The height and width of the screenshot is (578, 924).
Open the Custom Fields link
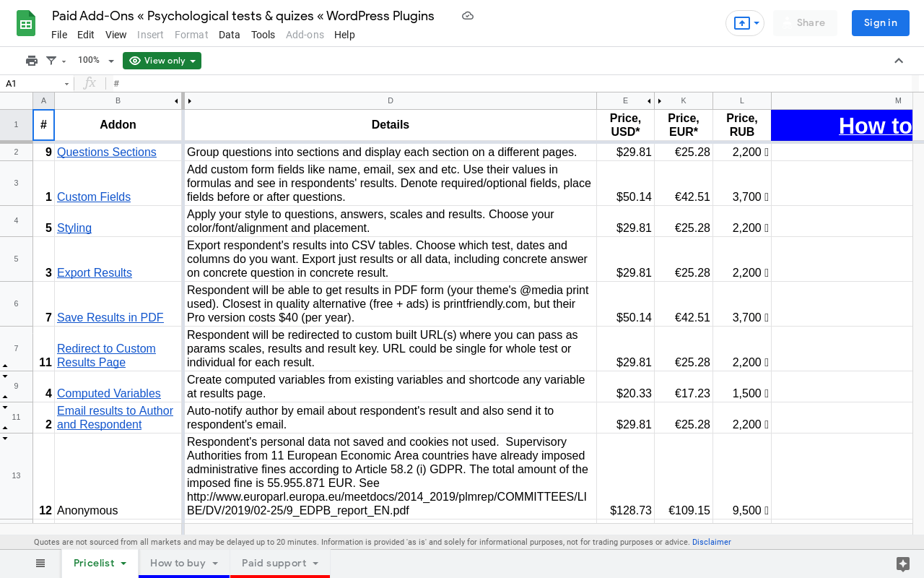pos(94,197)
